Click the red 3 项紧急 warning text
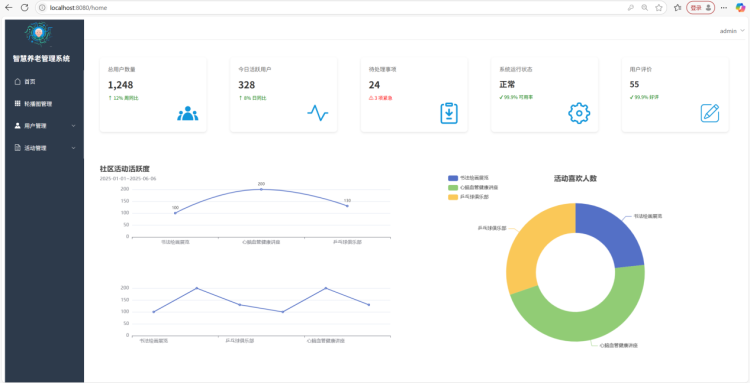Viewport: 750px width, 383px height. coord(381,98)
